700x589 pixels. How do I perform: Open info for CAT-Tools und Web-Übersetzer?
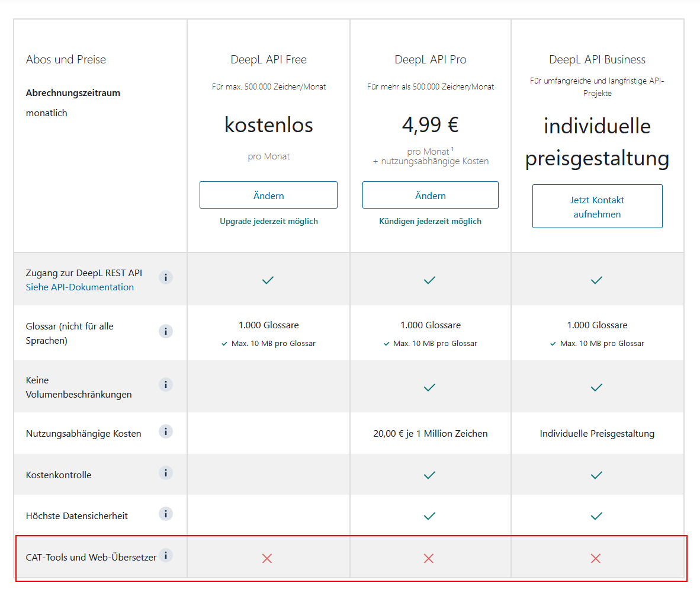click(x=166, y=556)
